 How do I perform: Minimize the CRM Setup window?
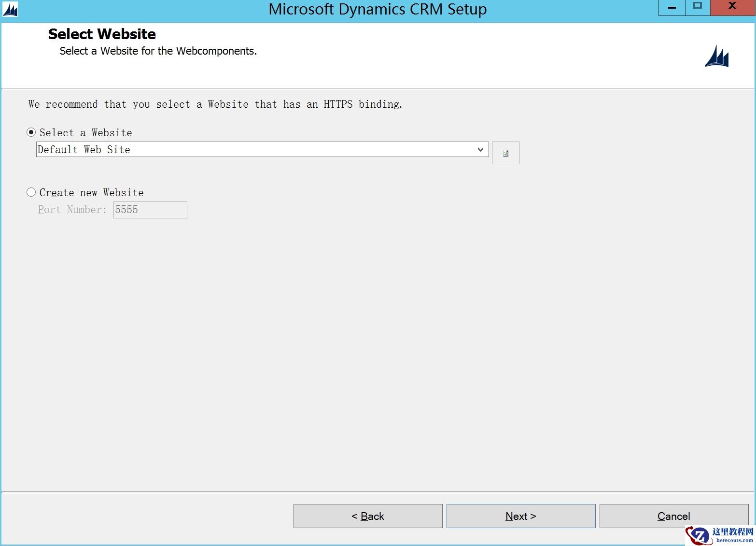pyautogui.click(x=671, y=7)
